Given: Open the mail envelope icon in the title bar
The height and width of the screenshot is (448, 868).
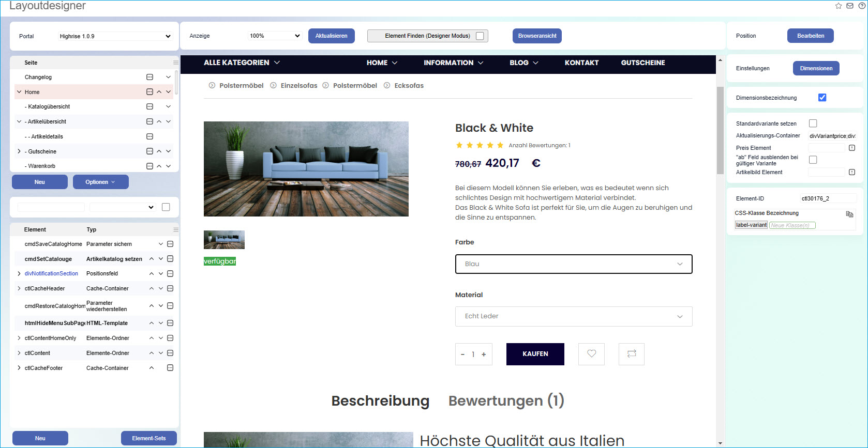Looking at the screenshot, I should [850, 6].
